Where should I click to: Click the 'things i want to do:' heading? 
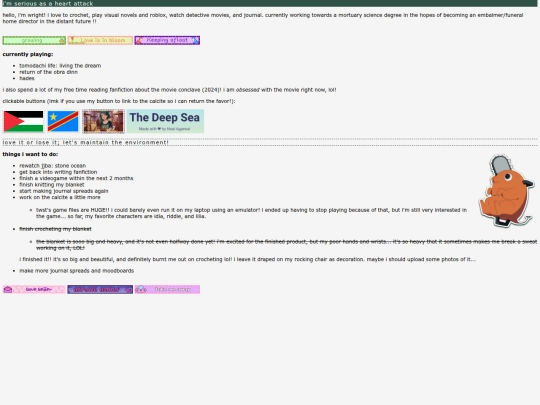(x=30, y=154)
